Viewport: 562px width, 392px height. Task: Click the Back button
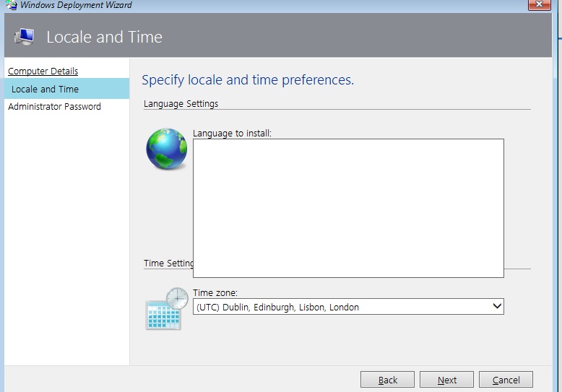pyautogui.click(x=387, y=380)
